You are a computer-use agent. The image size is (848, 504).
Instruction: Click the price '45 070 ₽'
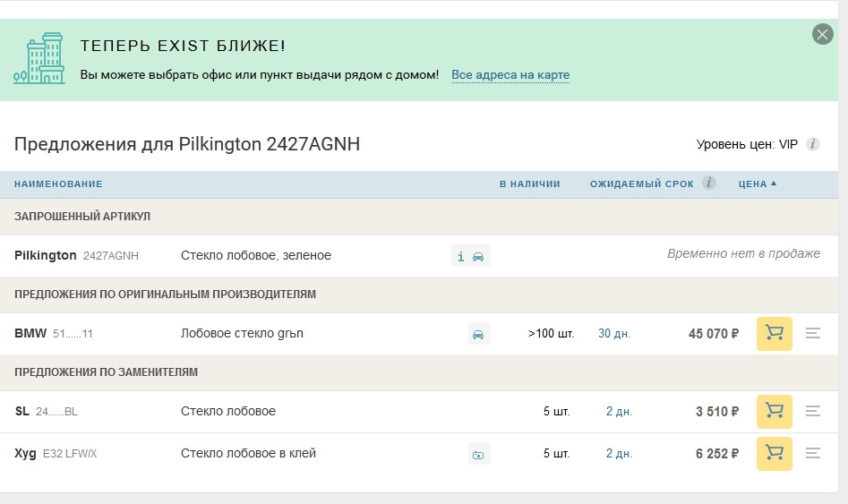tap(714, 334)
